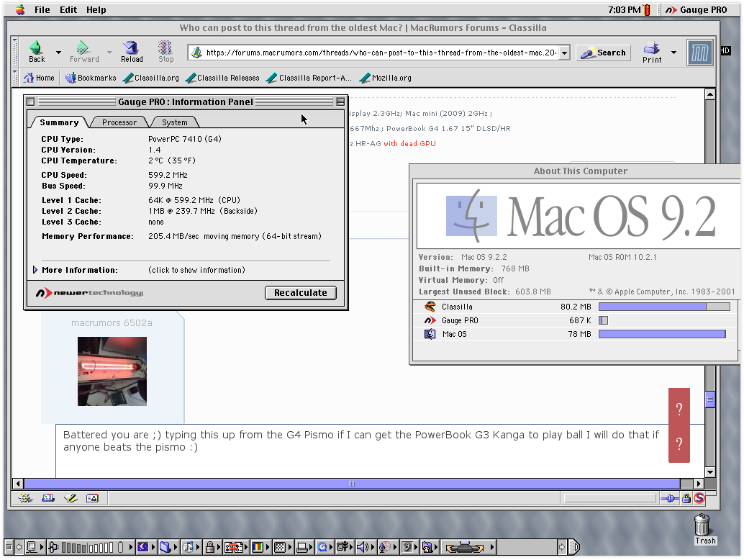Click the Home bookmark button
744x560 pixels.
point(40,78)
